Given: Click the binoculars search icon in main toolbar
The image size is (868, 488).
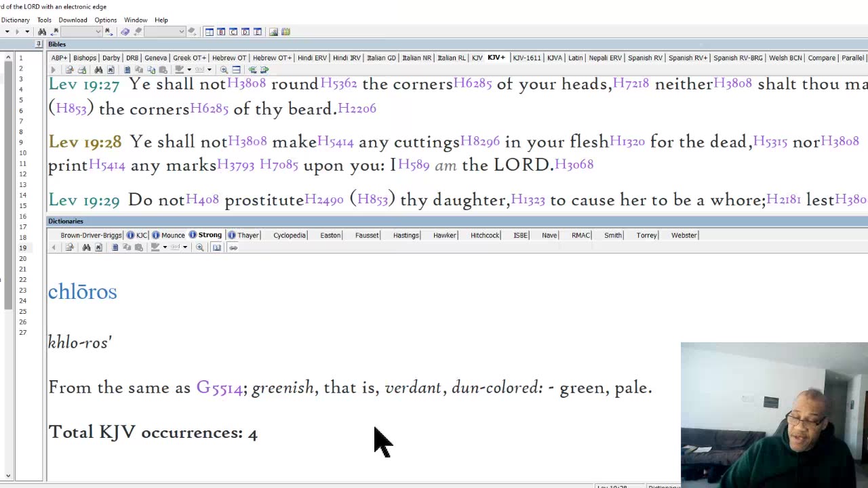Looking at the screenshot, I should pyautogui.click(x=42, y=32).
